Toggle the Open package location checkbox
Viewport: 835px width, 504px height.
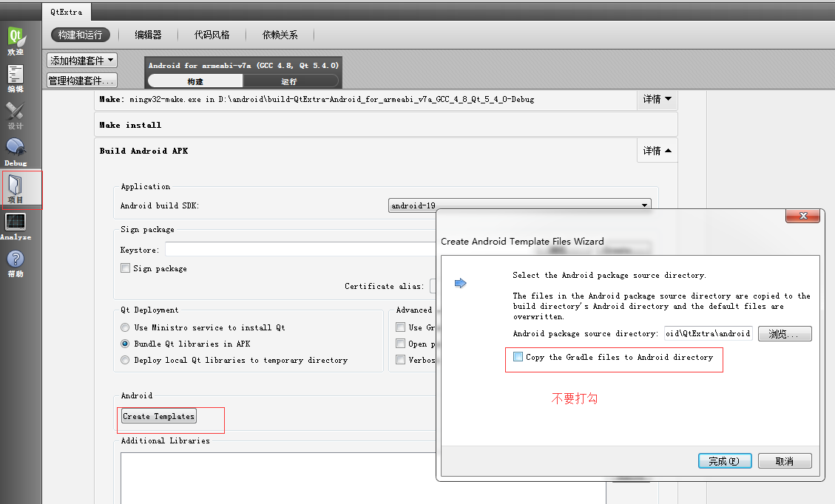400,344
